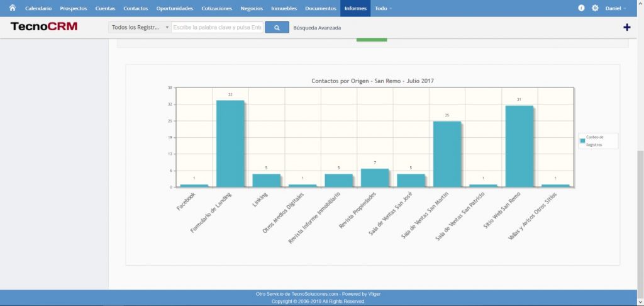Expand the Todos los Registros dropdown
644x306 pixels.
coord(140,28)
